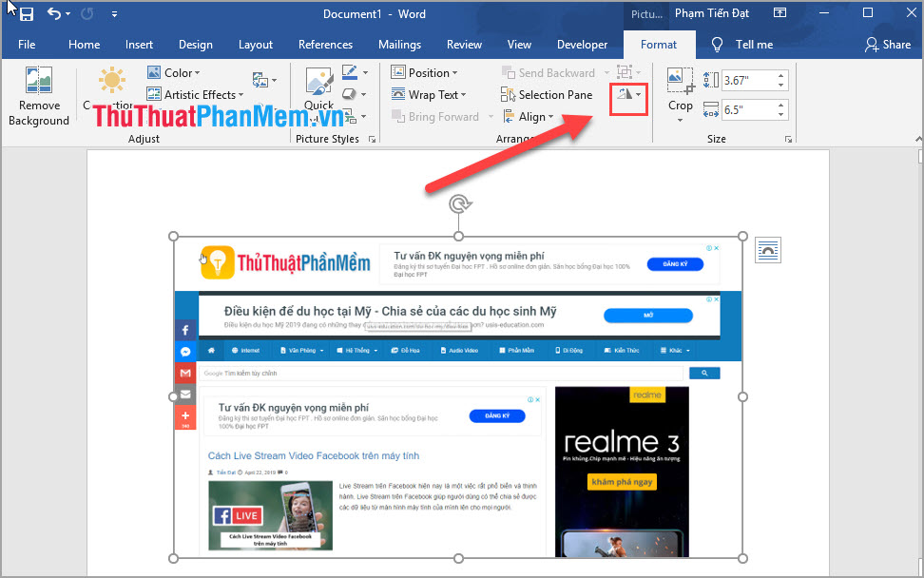Click the Undo arrow icon
The height and width of the screenshot is (578, 924).
54,14
